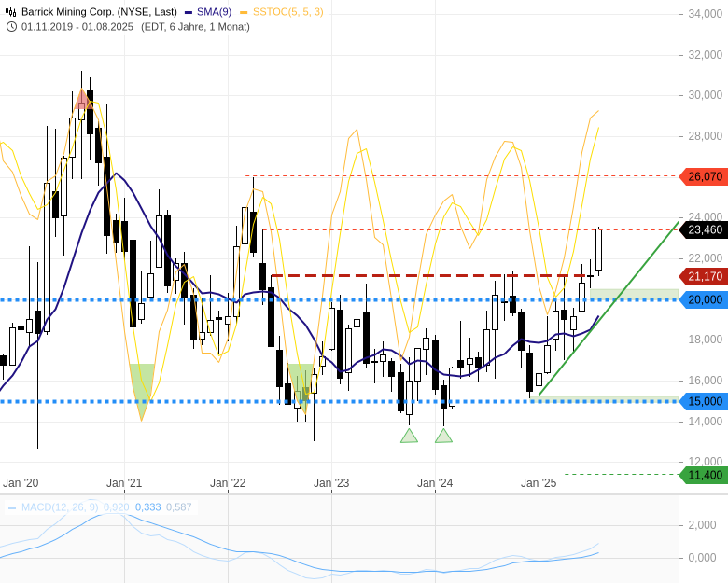Click the green rising trendline from 2025
Screen dimensions: 728x583
(x=609, y=308)
